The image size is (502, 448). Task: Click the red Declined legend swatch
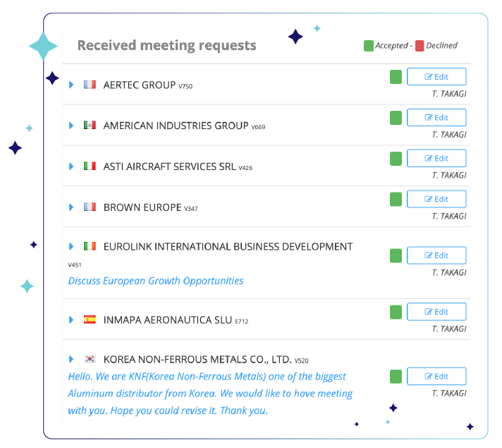coord(420,46)
